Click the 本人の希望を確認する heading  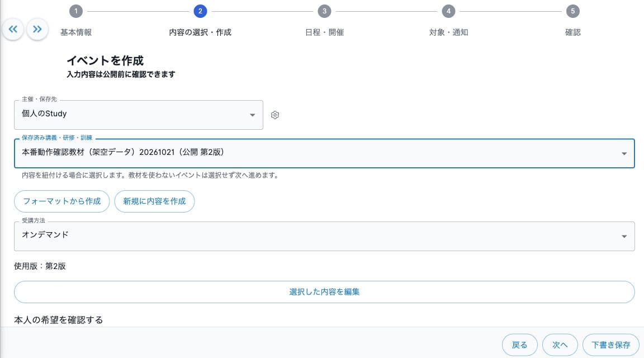[x=58, y=320]
